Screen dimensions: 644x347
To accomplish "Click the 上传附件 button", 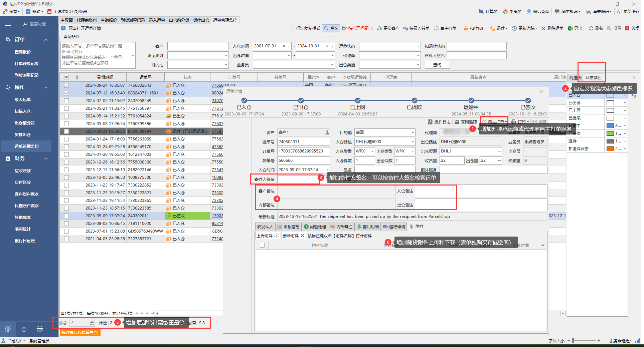I will tap(268, 236).
